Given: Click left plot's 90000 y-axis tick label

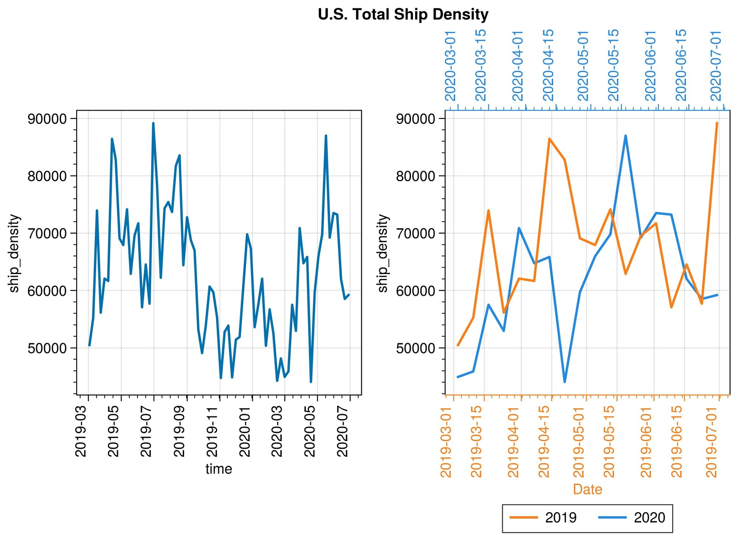Looking at the screenshot, I should [47, 119].
